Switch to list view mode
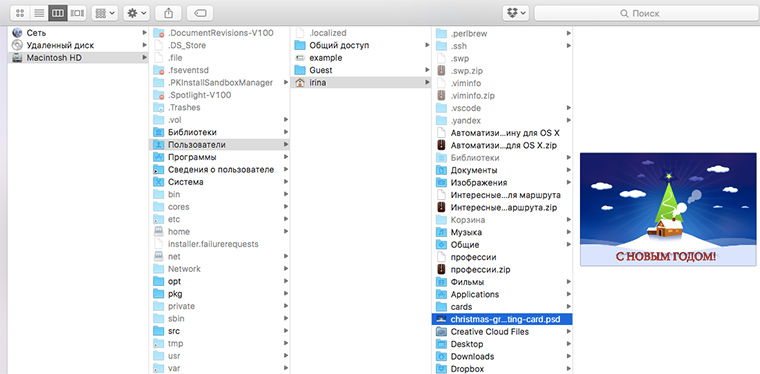This screenshot has height=374, width=760. click(39, 13)
